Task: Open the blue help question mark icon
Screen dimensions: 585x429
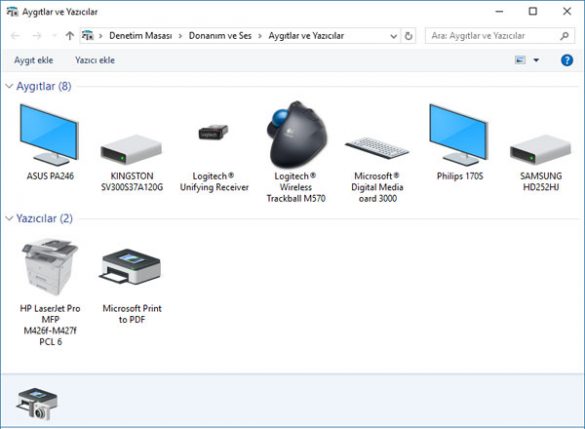Action: [567, 60]
